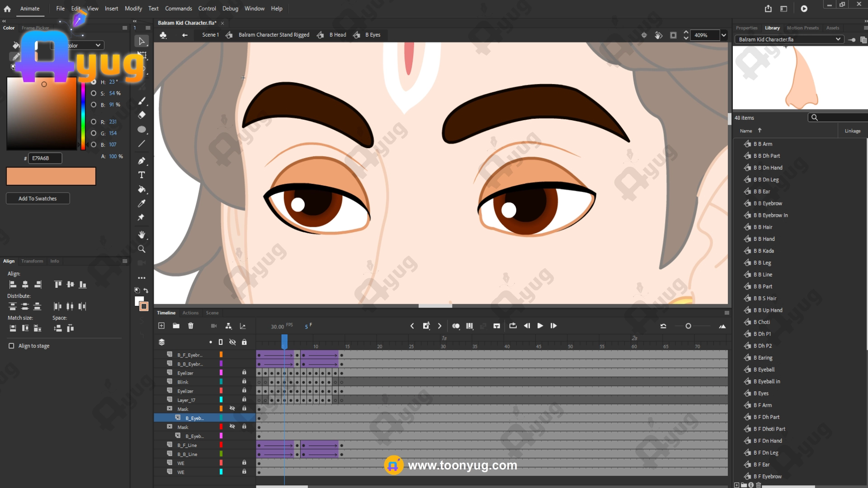The height and width of the screenshot is (488, 868).
Task: Play the timeline animation
Action: 540,326
